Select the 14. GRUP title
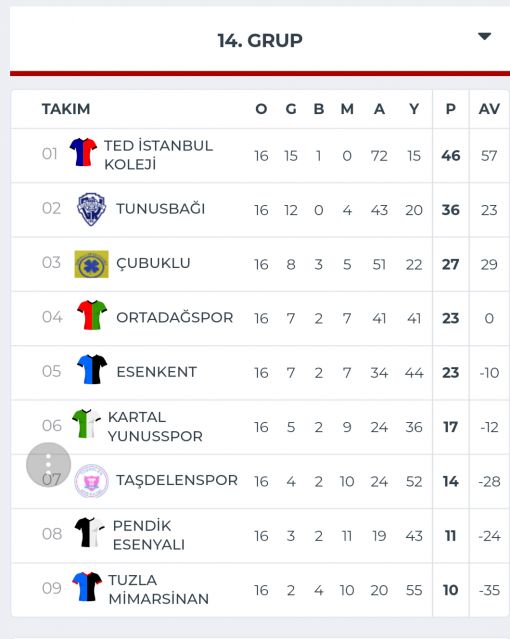The height and width of the screenshot is (639, 510). pyautogui.click(x=260, y=40)
